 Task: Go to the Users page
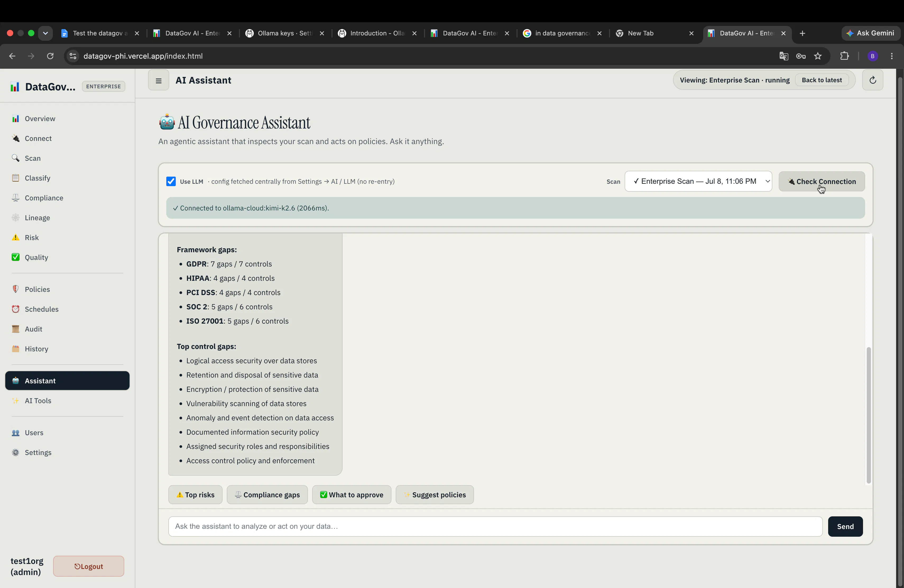pyautogui.click(x=67, y=433)
